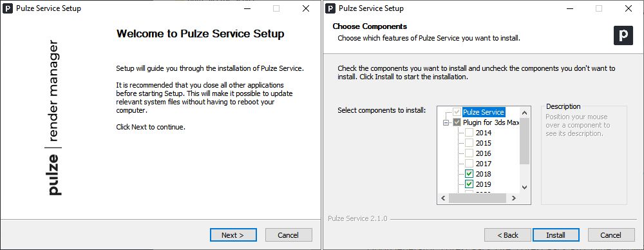Click the component list scroll down arrow
The width and height of the screenshot is (644, 250).
[524, 187]
